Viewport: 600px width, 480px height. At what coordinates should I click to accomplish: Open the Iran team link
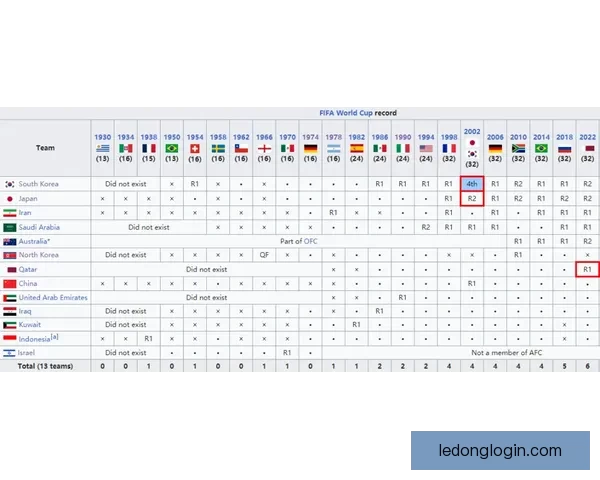pyautogui.click(x=25, y=212)
